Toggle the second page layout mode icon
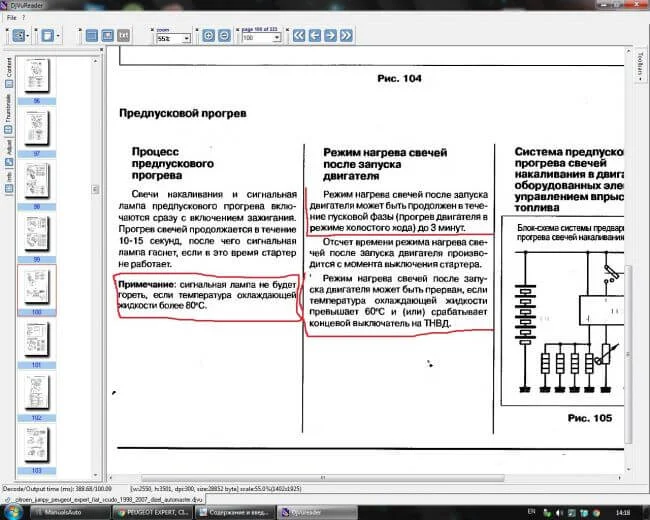The image size is (650, 520). [107, 36]
